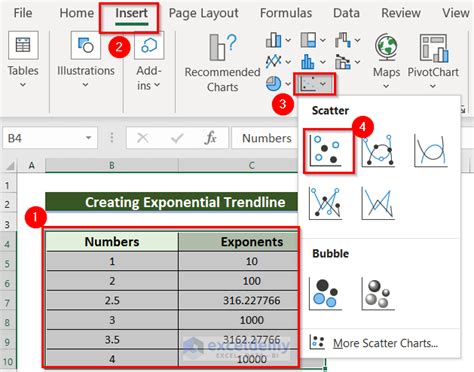Choose the flat Bubble chart
The width and height of the screenshot is (474, 372).
(325, 294)
